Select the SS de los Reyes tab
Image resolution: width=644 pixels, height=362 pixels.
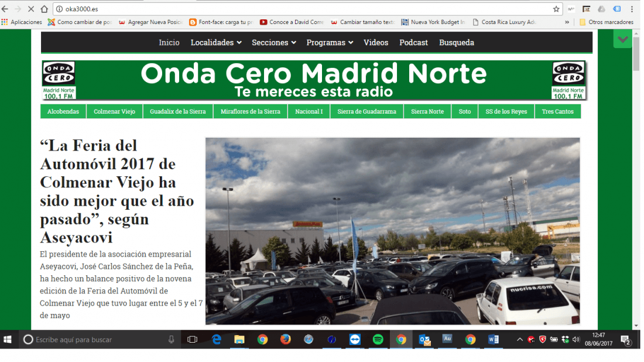coord(506,111)
